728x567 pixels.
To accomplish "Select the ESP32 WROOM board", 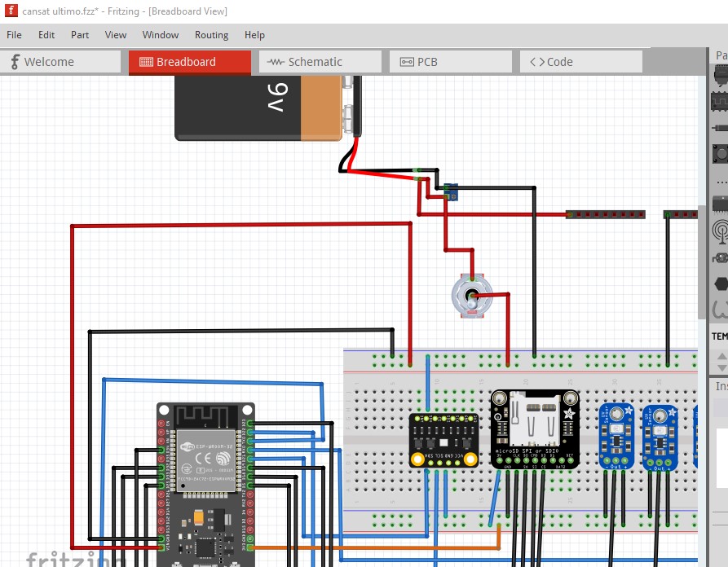I will point(205,485).
